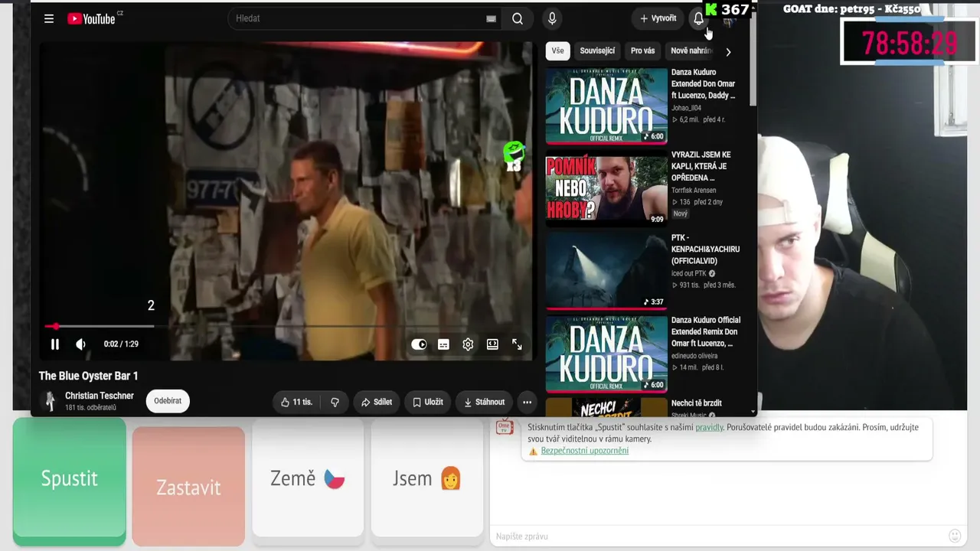Open the 'Vyrazil jsem ke kapli' video title

coord(701,166)
